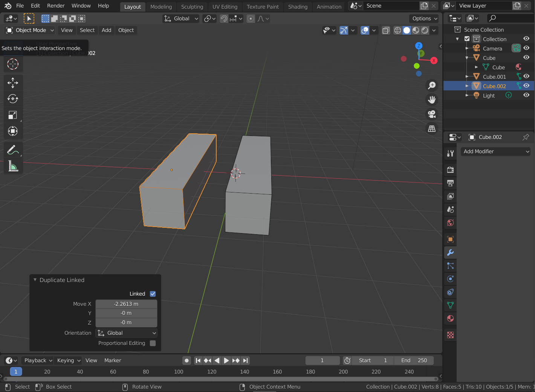Collapse the Duplicate Linked panel
Image resolution: width=535 pixels, height=392 pixels.
35,280
